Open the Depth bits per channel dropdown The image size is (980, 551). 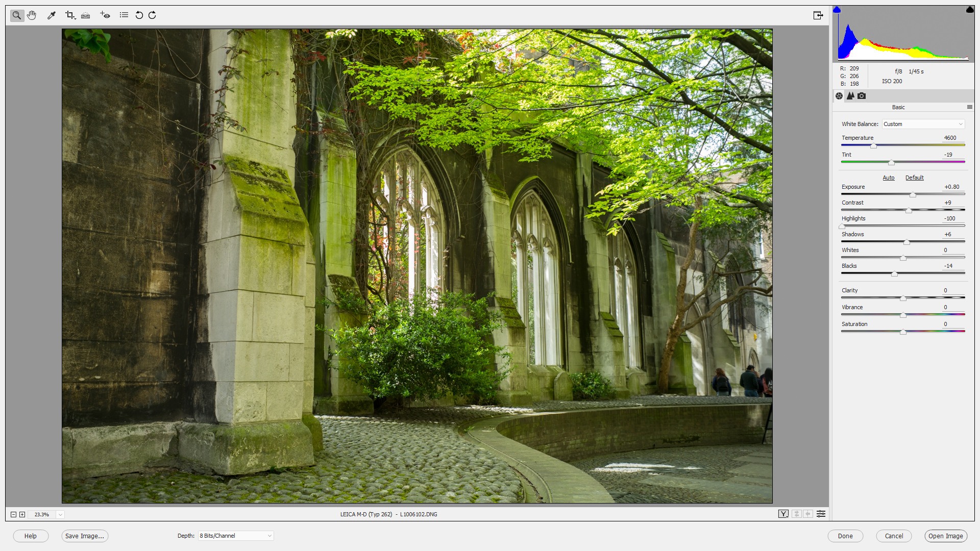pyautogui.click(x=235, y=536)
